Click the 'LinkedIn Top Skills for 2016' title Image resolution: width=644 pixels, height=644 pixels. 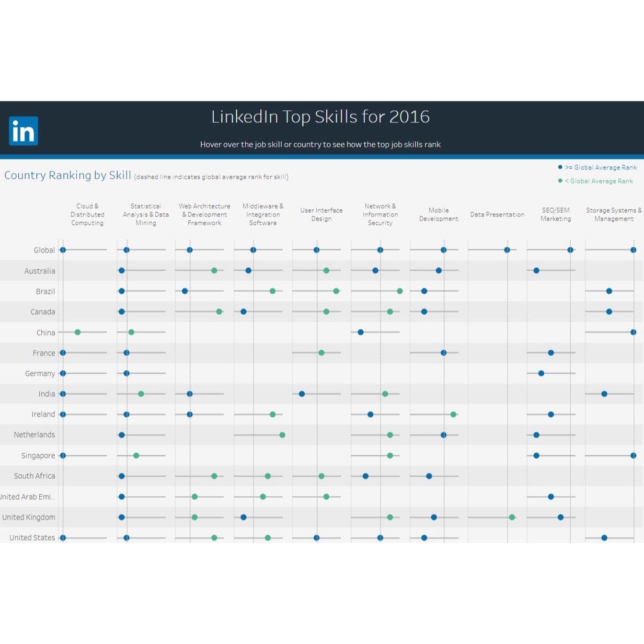(x=320, y=117)
